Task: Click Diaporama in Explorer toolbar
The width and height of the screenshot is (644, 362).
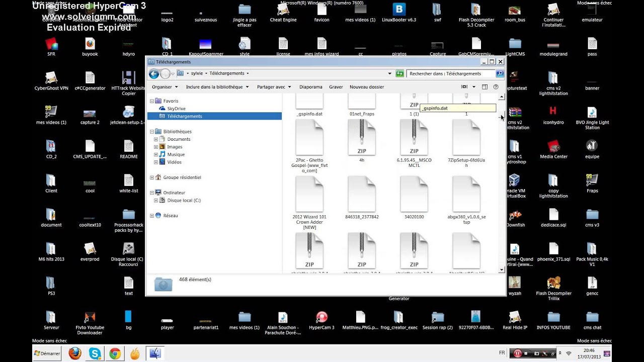Action: (311, 87)
